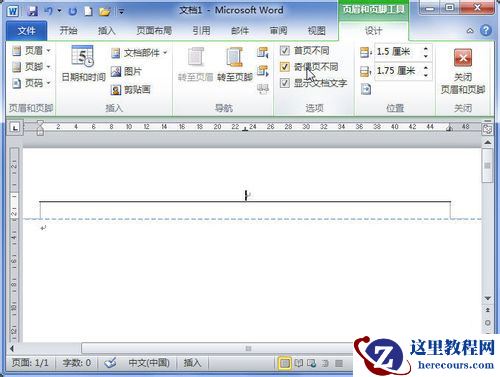Toggle the 首页不同 checkbox
500x377 pixels.
(x=284, y=51)
